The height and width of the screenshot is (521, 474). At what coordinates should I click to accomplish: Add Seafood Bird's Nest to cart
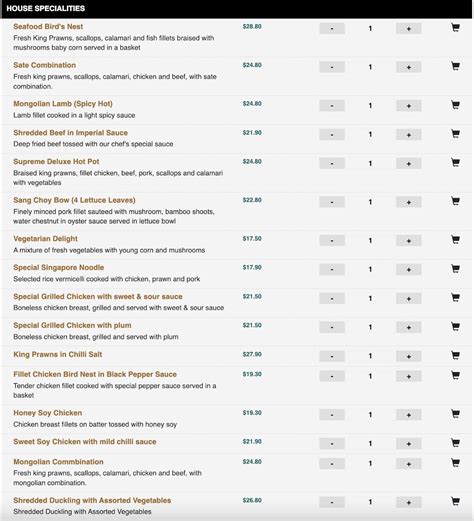coord(455,28)
